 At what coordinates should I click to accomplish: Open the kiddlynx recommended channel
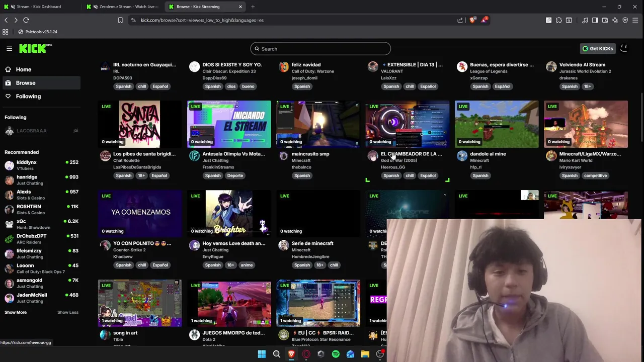(x=40, y=165)
